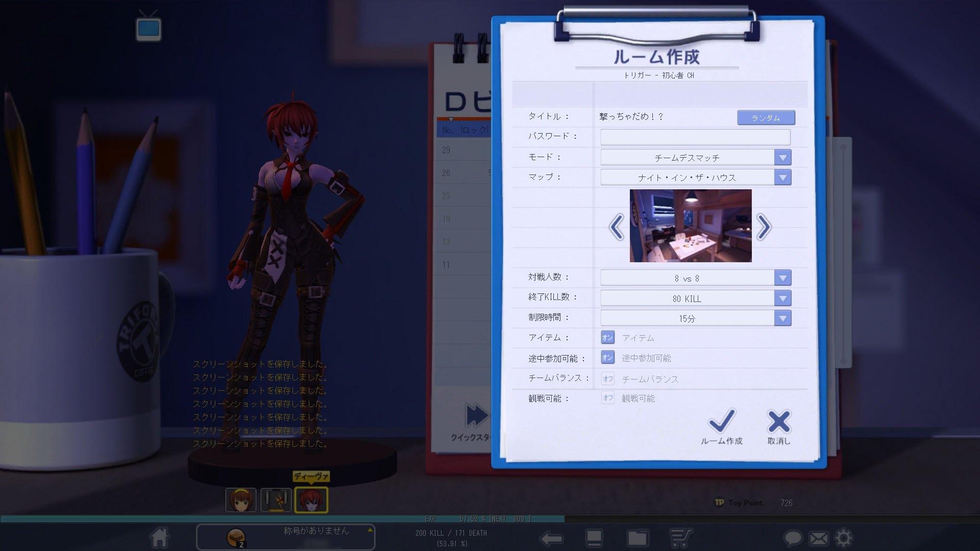Open the 終了KILL数 80 KILL dropdown
The image size is (980, 551).
click(x=782, y=298)
